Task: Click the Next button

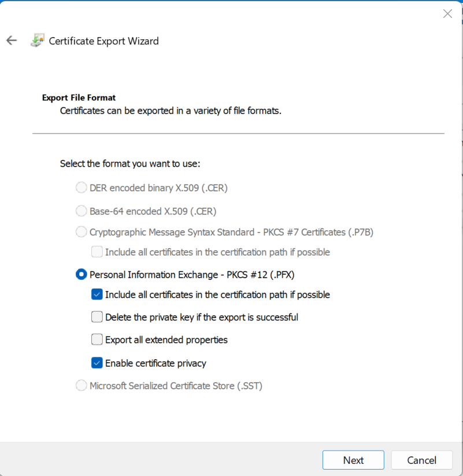Action: [x=353, y=460]
